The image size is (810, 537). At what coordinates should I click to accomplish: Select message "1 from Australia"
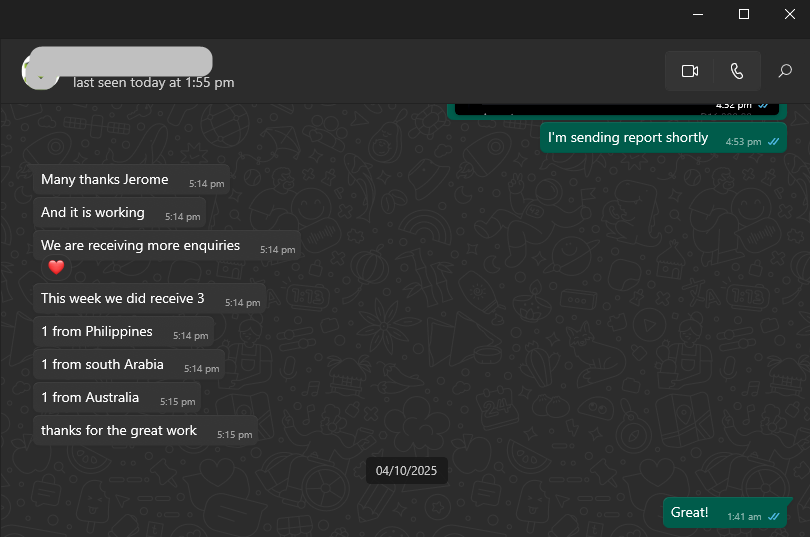[117, 398]
